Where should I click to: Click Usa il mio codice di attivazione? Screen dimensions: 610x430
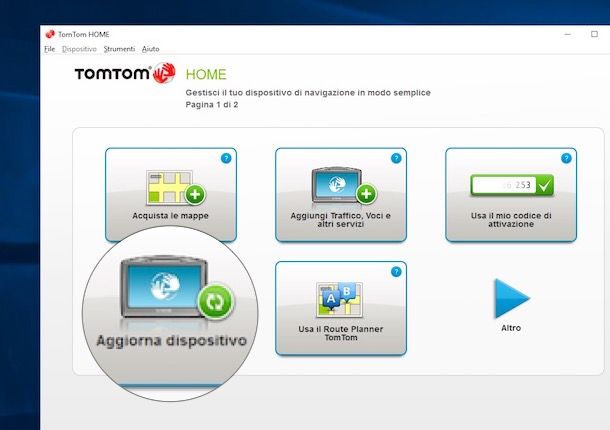[x=511, y=194]
